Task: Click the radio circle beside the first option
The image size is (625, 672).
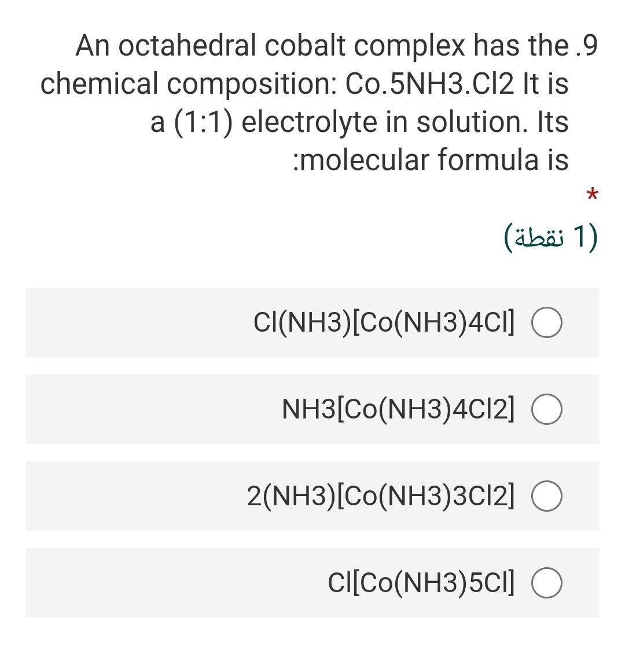Action: tap(546, 322)
